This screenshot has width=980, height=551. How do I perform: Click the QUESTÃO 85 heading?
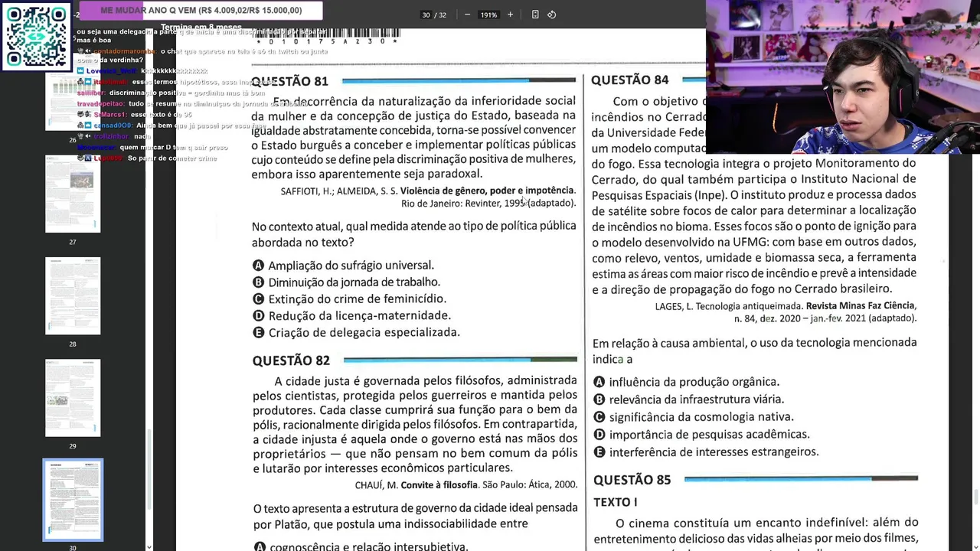(632, 480)
